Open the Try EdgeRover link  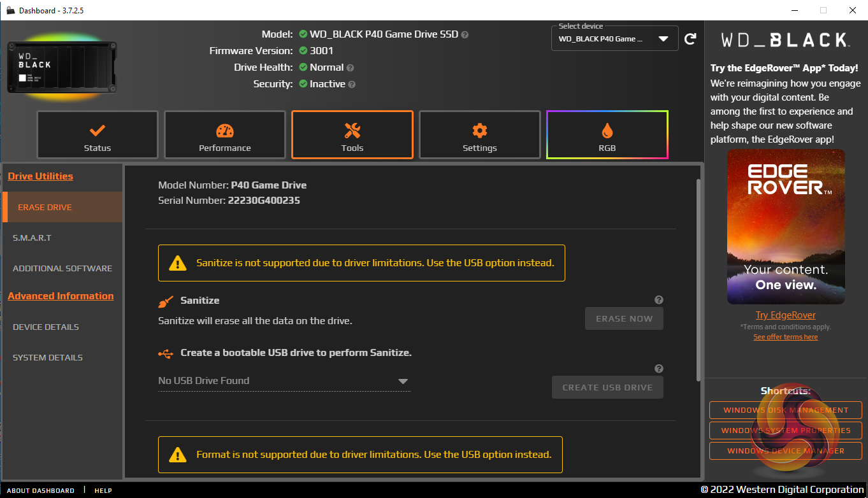(785, 315)
